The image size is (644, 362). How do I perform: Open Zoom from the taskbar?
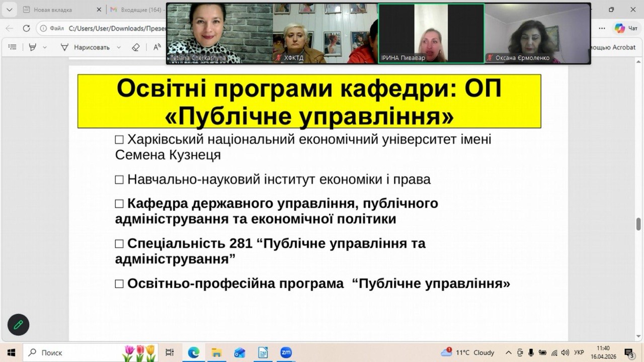(286, 352)
